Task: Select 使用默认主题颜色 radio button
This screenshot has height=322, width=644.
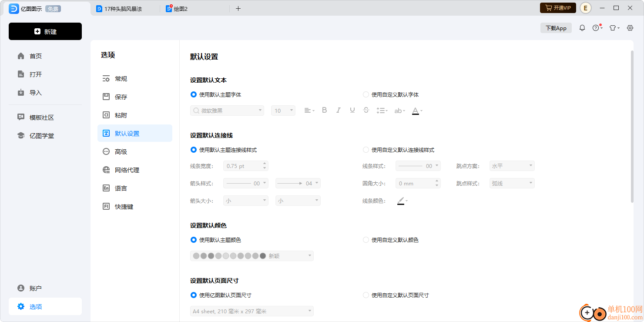Action: [194, 240]
